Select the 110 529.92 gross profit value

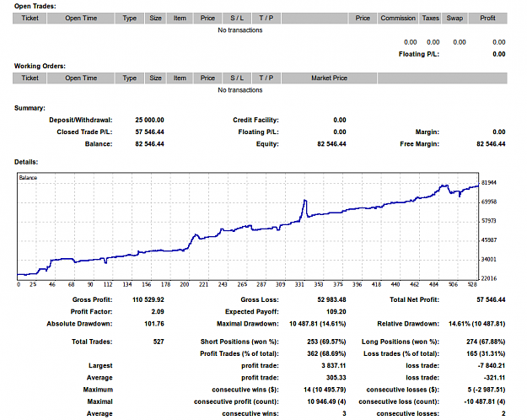coord(148,299)
